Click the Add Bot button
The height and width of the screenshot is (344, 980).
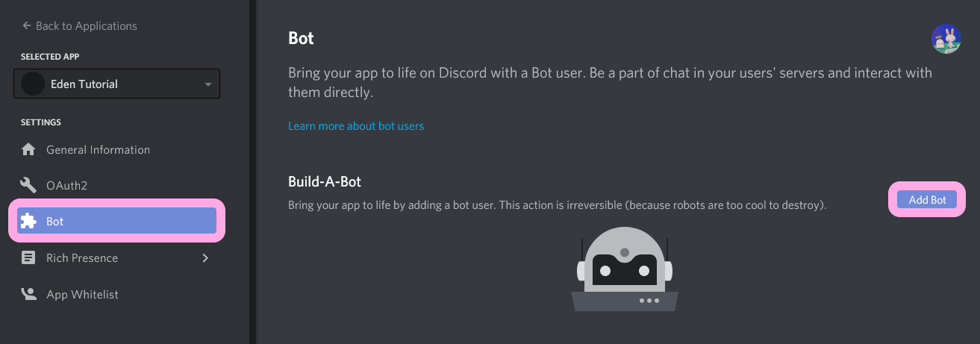click(927, 199)
